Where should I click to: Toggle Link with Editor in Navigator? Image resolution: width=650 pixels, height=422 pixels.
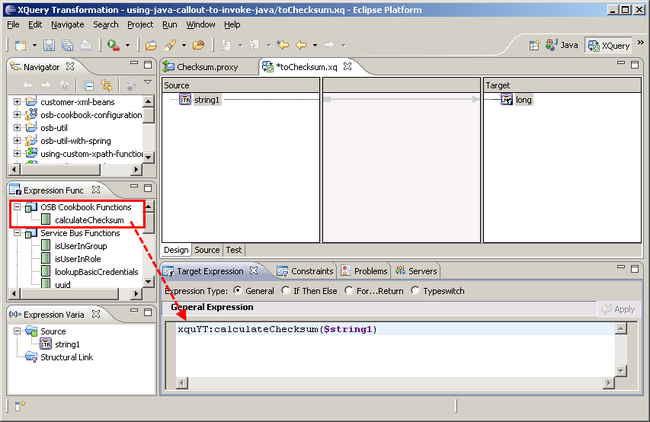[107, 86]
